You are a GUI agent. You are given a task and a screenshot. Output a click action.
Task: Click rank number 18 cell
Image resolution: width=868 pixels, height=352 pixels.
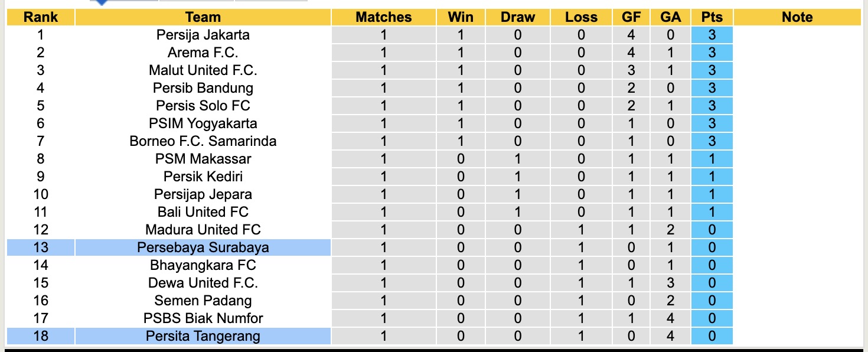pyautogui.click(x=40, y=336)
